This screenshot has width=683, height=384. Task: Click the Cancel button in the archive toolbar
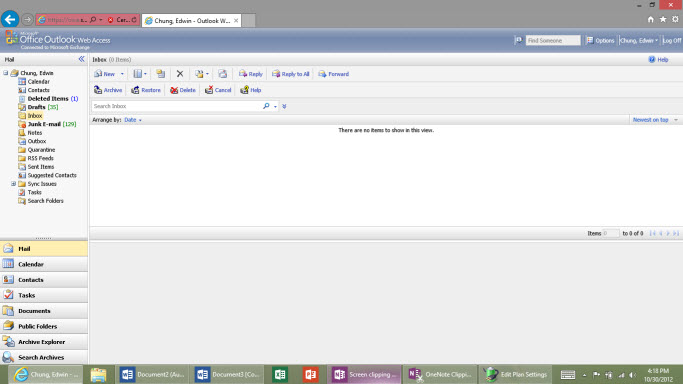pos(218,90)
